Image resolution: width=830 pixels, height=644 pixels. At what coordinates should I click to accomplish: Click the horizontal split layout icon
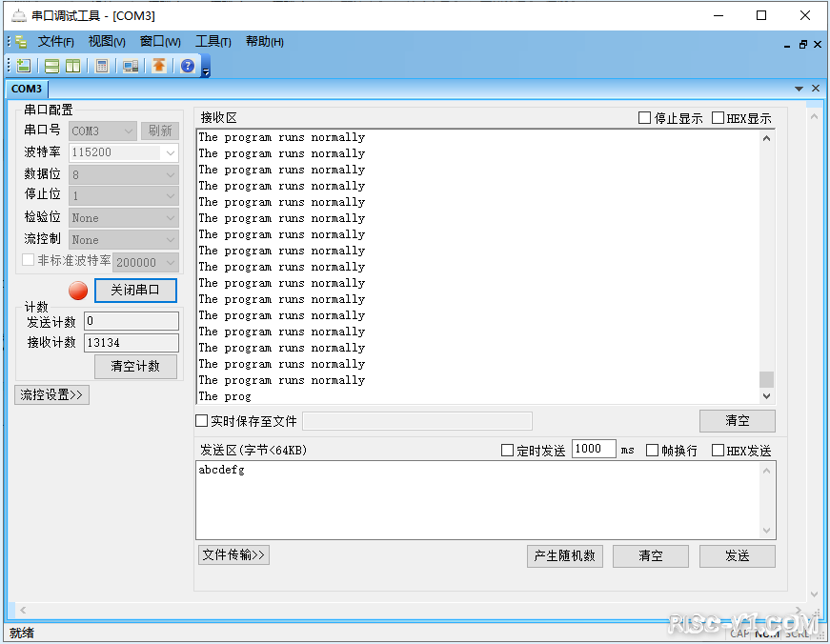(52, 66)
